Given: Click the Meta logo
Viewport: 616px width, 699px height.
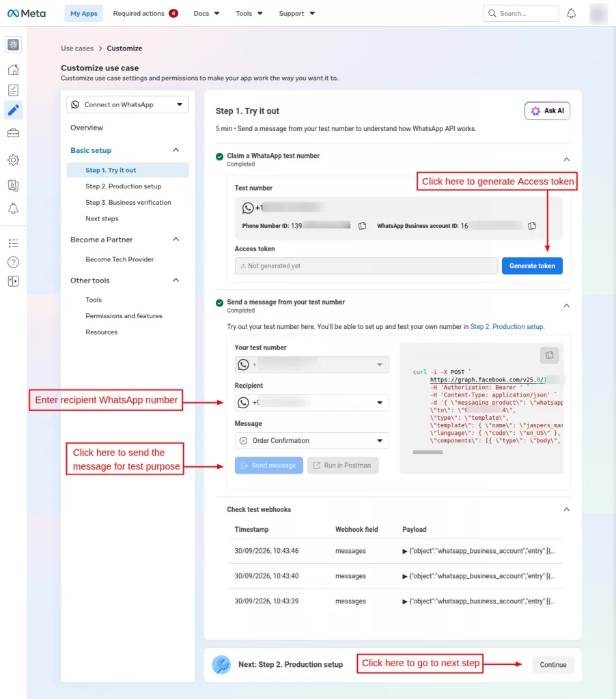Looking at the screenshot, I should point(27,14).
